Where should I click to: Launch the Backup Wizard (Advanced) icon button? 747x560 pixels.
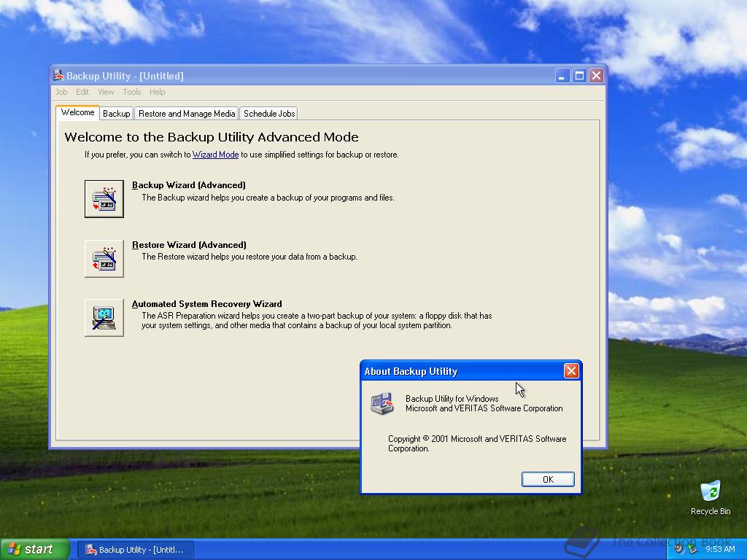tap(104, 198)
